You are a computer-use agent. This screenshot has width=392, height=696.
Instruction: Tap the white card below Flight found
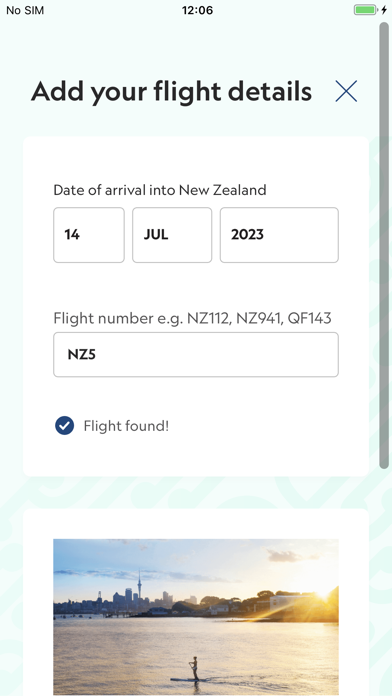coord(196,602)
